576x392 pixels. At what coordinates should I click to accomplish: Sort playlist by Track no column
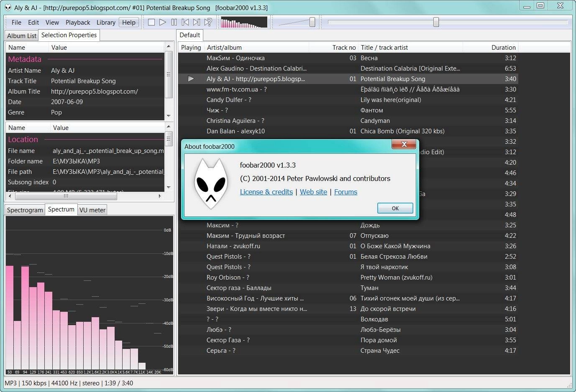click(333, 48)
